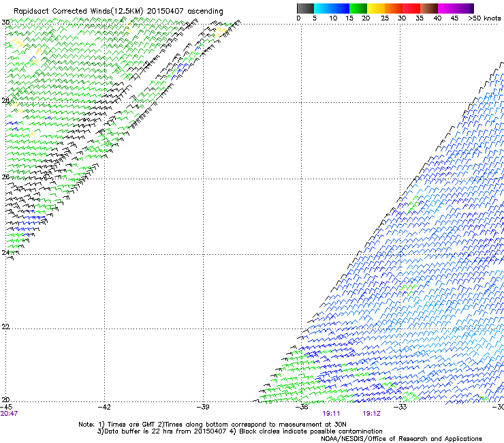Click the NOAA/NESDIS credit line
Image resolution: width=504 pixels, height=443 pixels.
[x=401, y=439]
